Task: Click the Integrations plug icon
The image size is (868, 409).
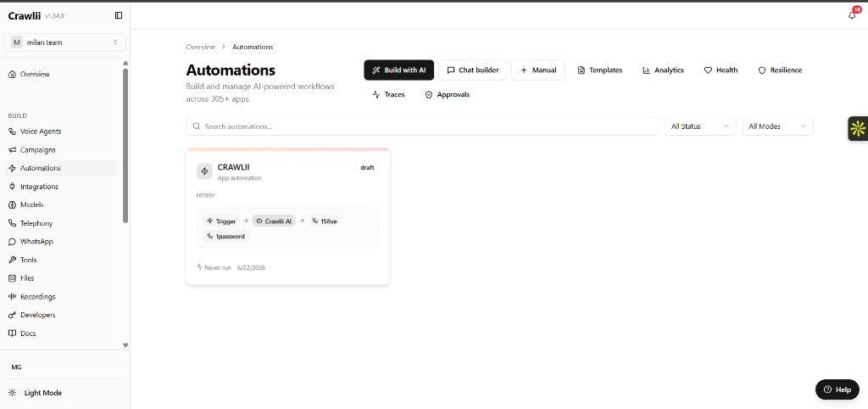Action: click(x=12, y=187)
